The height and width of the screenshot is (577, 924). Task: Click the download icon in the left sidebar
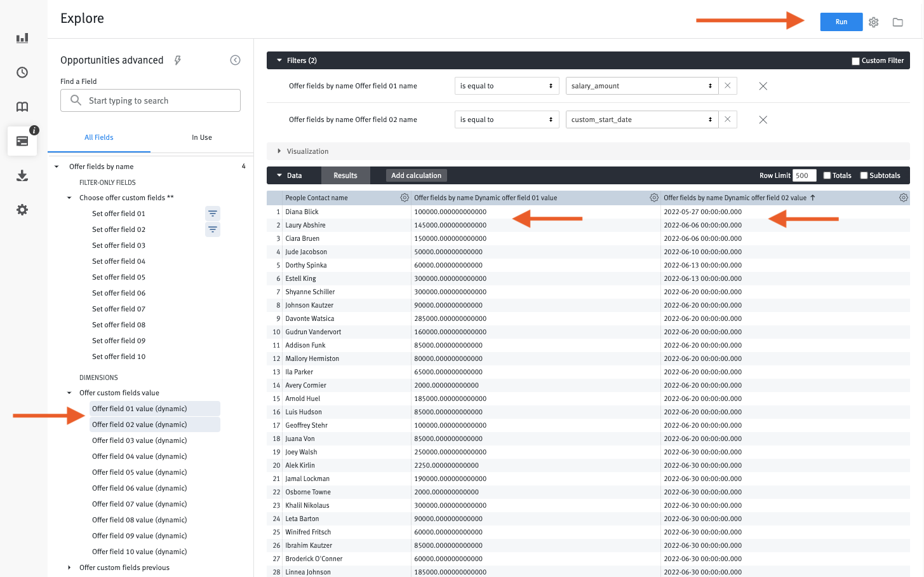pyautogui.click(x=22, y=175)
